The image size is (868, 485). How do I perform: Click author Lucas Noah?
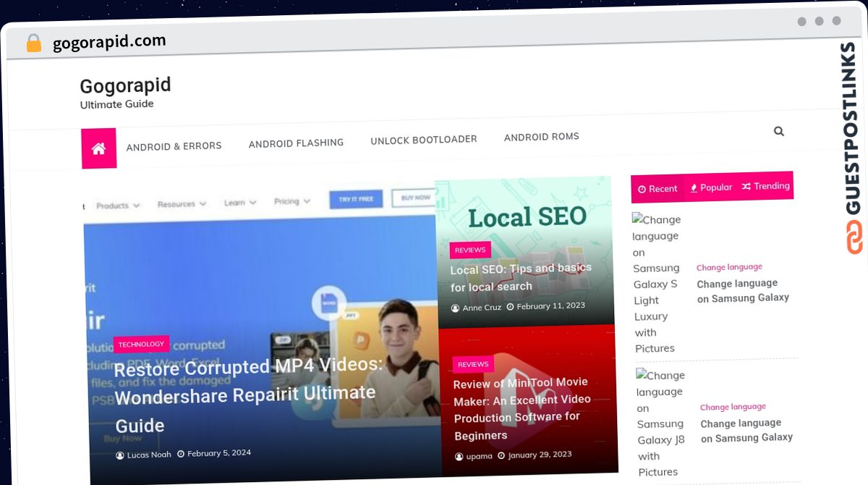(x=143, y=455)
